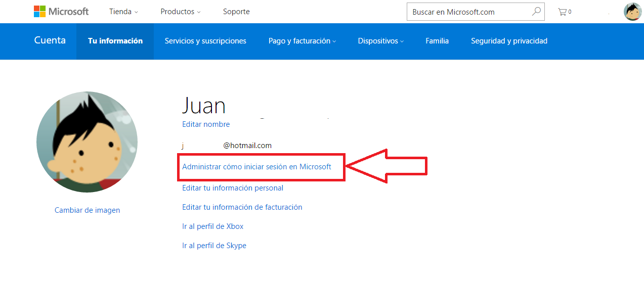Click the name heading Juan
The height and width of the screenshot is (283, 644).
204,105
